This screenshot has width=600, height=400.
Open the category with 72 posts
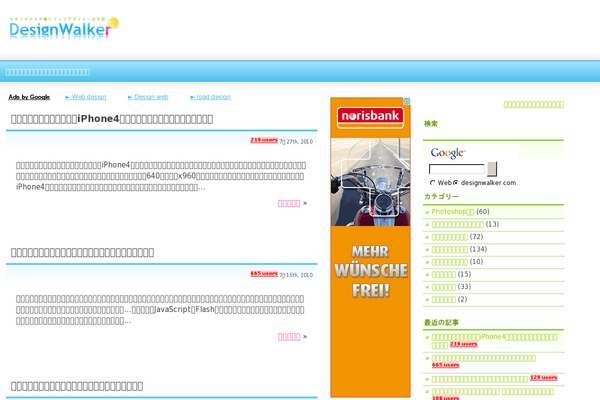450,237
